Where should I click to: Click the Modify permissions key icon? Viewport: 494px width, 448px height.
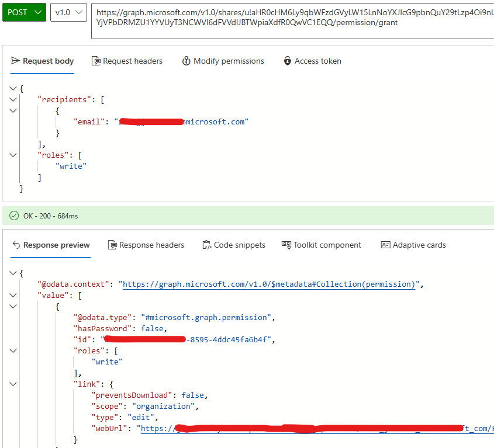tap(186, 61)
